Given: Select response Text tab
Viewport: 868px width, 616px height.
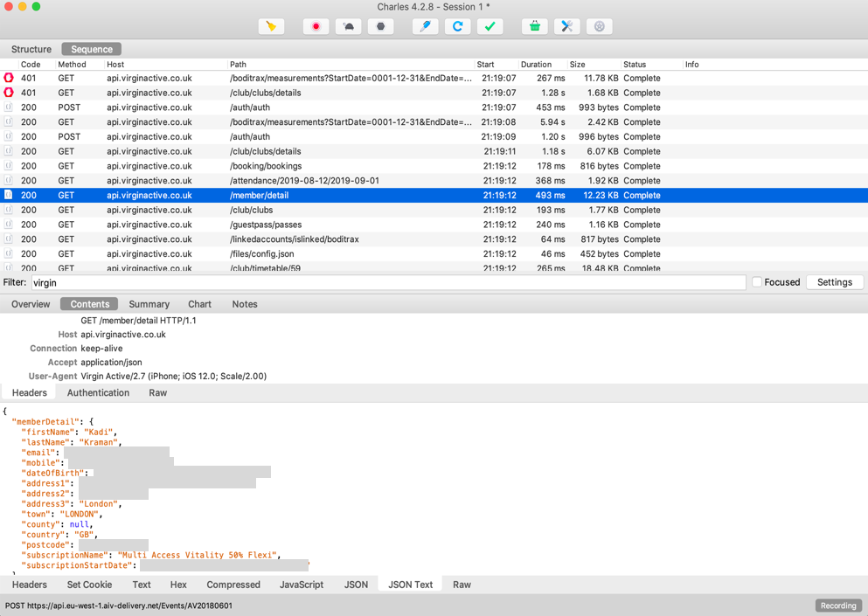Looking at the screenshot, I should pyautogui.click(x=142, y=585).
